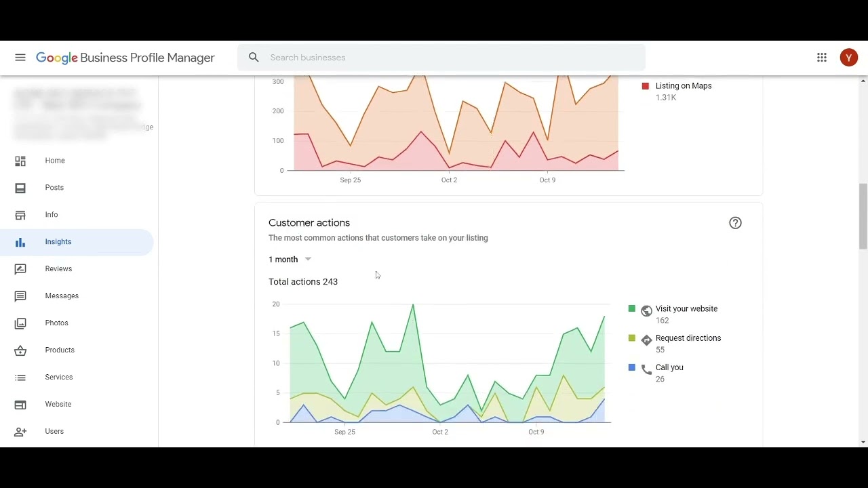The image size is (868, 488).
Task: Open the hamburger main menu
Action: click(20, 58)
